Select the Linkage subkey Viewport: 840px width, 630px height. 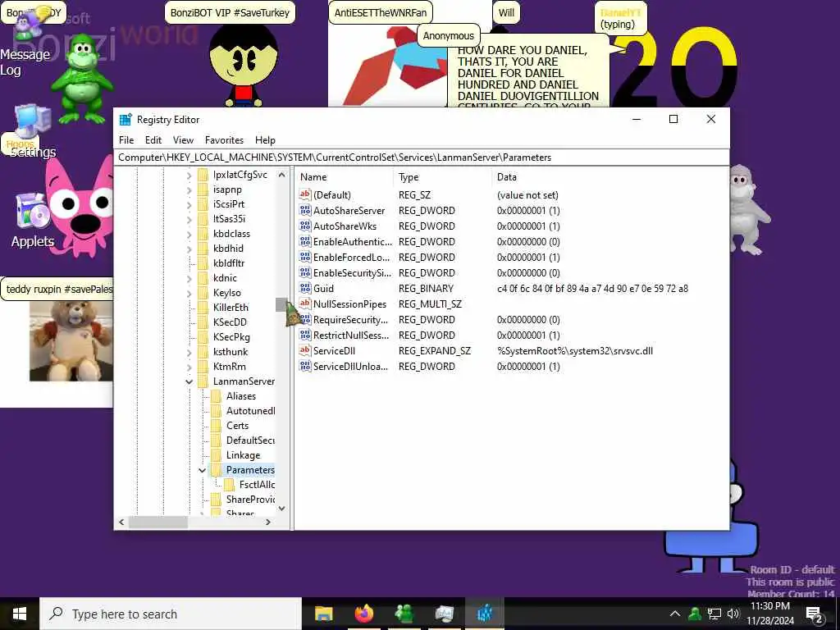click(243, 454)
